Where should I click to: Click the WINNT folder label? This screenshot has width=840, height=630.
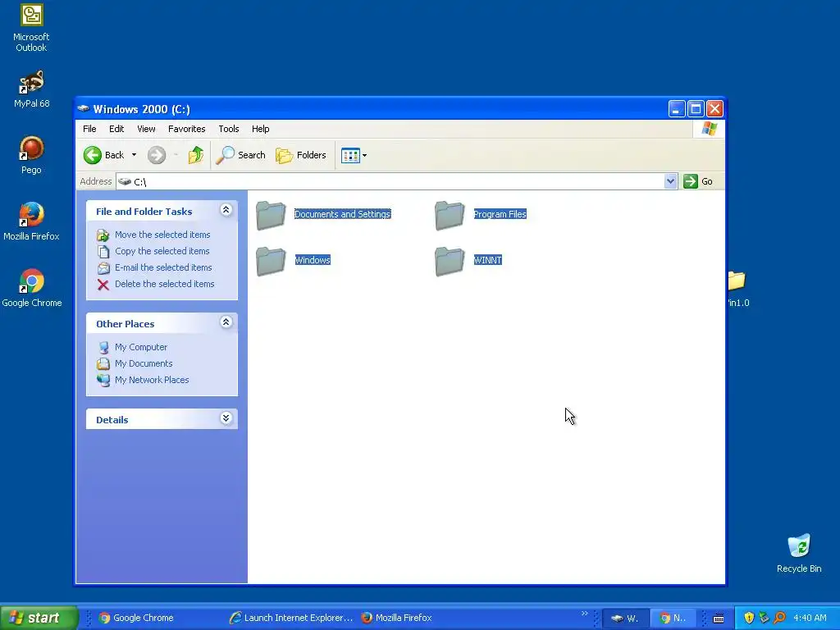(487, 260)
